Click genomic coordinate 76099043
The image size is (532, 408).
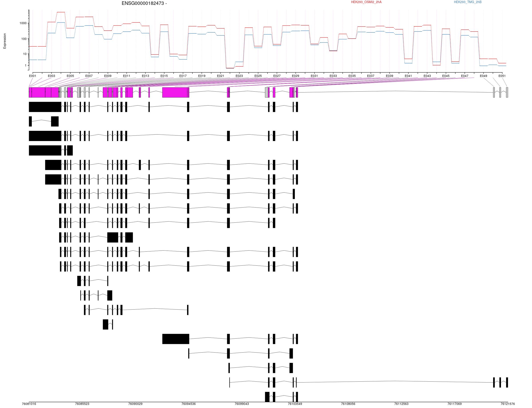click(x=242, y=404)
